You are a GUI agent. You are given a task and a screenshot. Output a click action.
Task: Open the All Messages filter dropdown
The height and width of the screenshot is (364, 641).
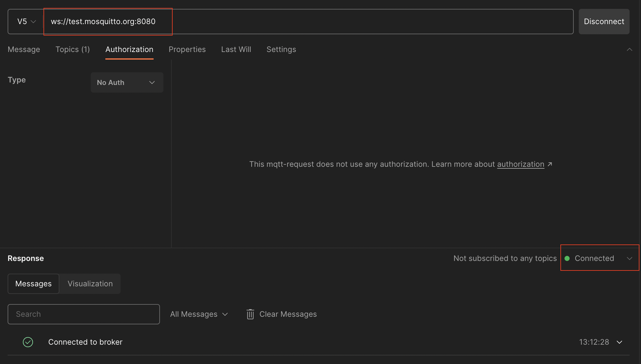coord(199,314)
